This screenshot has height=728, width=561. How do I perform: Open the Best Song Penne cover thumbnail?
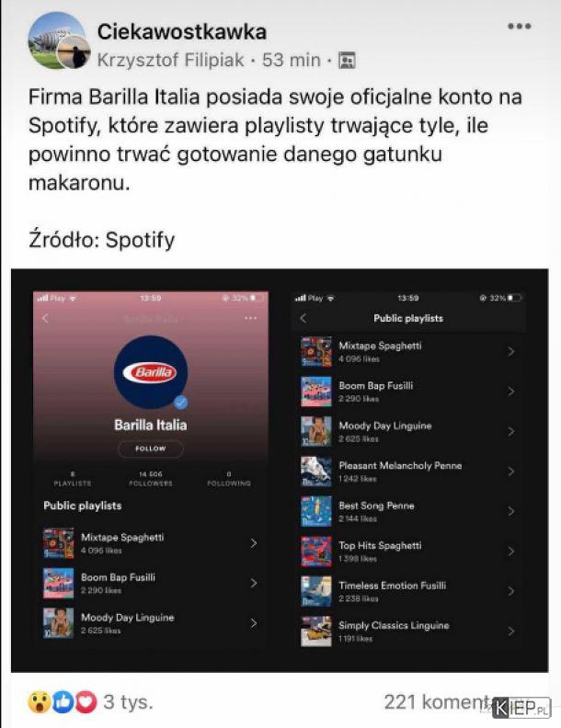click(316, 511)
